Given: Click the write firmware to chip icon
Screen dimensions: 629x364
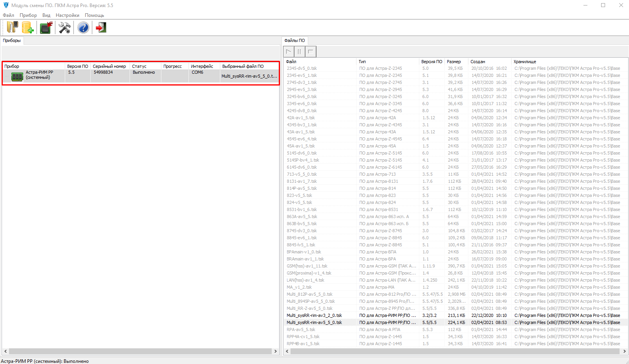Looking at the screenshot, I should pyautogui.click(x=46, y=27).
